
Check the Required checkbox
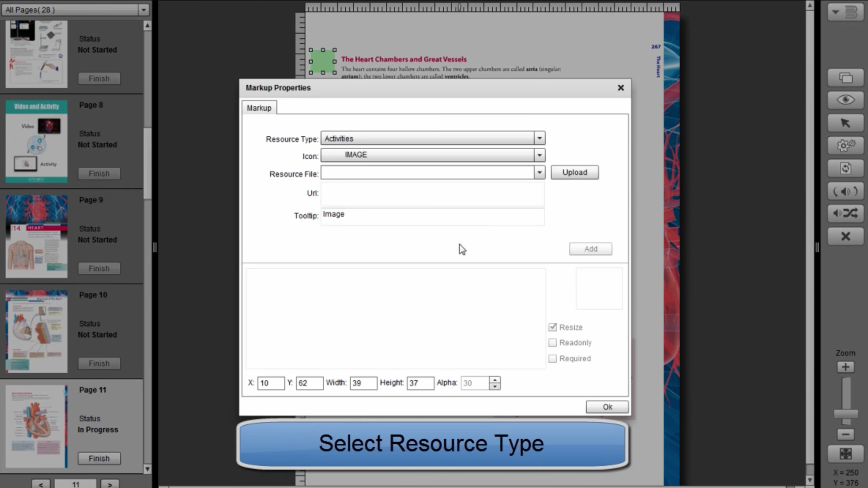[x=552, y=358]
